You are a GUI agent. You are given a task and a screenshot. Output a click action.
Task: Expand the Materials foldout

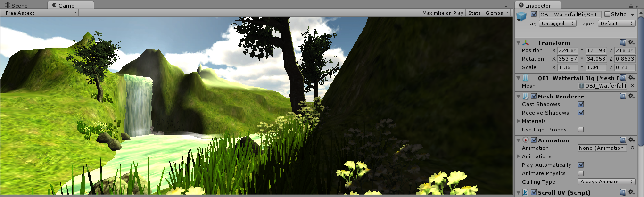[x=519, y=121]
